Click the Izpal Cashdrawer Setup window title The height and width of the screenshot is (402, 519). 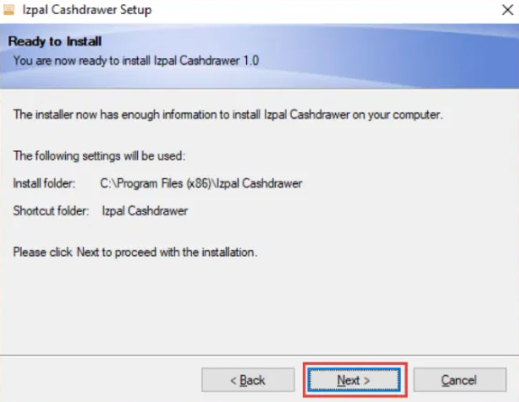(87, 10)
